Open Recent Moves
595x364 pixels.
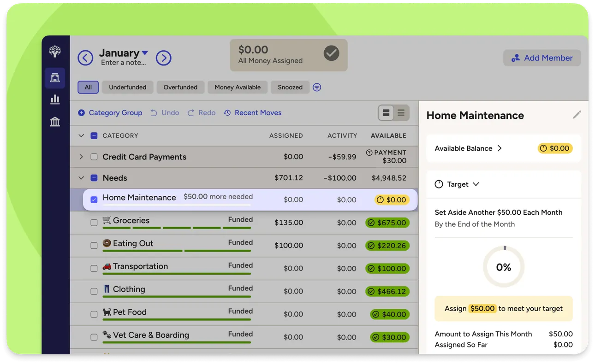[252, 113]
